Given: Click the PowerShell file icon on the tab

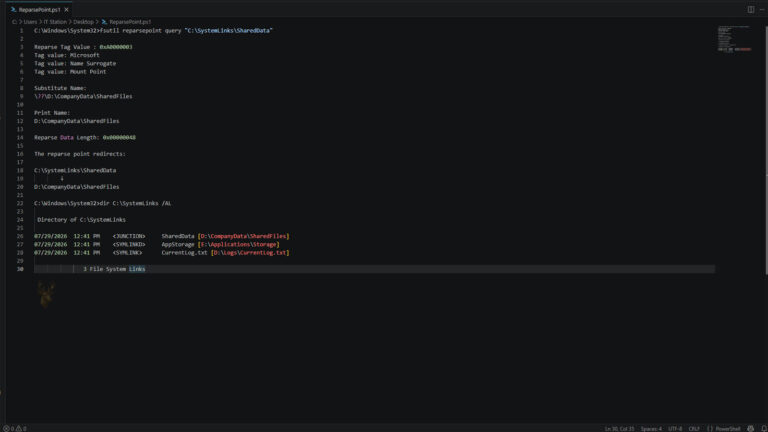Looking at the screenshot, I should coord(13,9).
